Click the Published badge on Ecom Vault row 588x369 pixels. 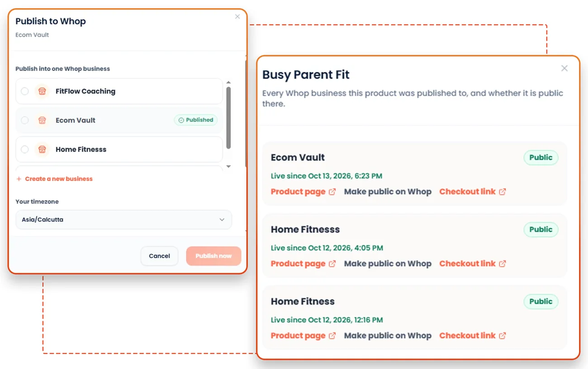(196, 120)
